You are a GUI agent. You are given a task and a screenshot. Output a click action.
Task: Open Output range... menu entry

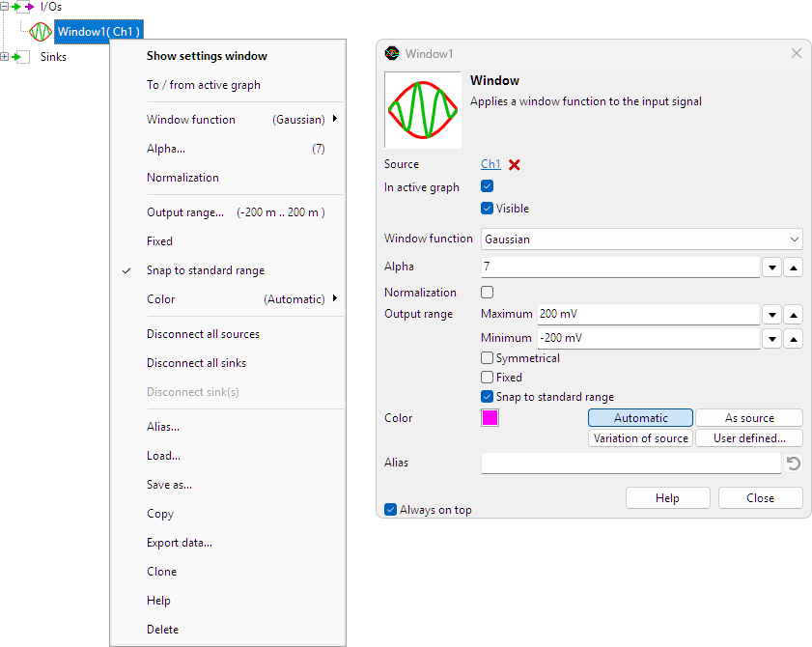(x=228, y=212)
